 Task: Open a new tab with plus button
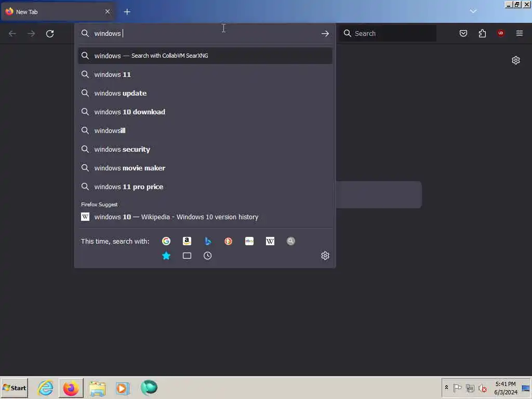[127, 12]
